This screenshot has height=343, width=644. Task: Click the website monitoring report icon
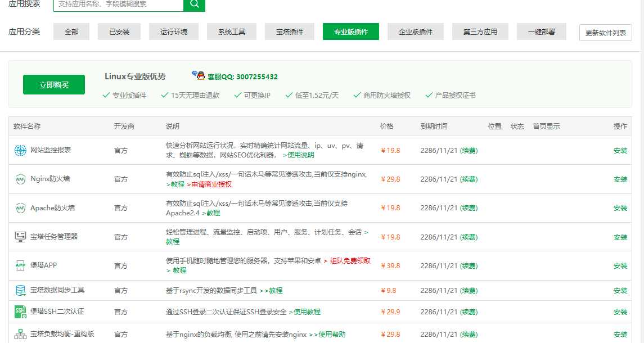(x=20, y=150)
